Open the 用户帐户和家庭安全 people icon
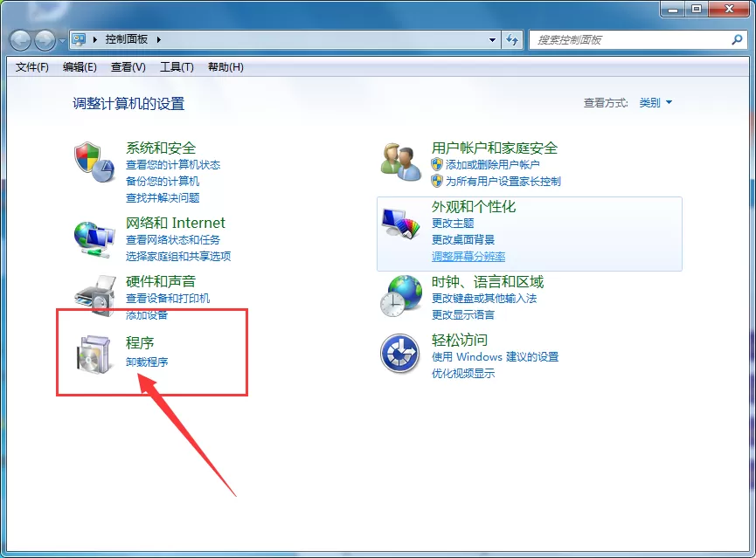 pyautogui.click(x=400, y=162)
